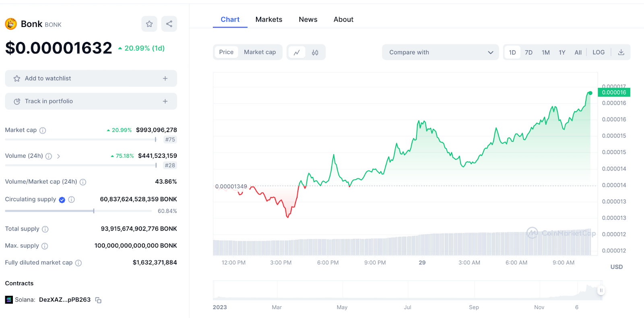The image size is (644, 318).
Task: Expand Volume (24h) chevron arrow
Action: pyautogui.click(x=58, y=156)
